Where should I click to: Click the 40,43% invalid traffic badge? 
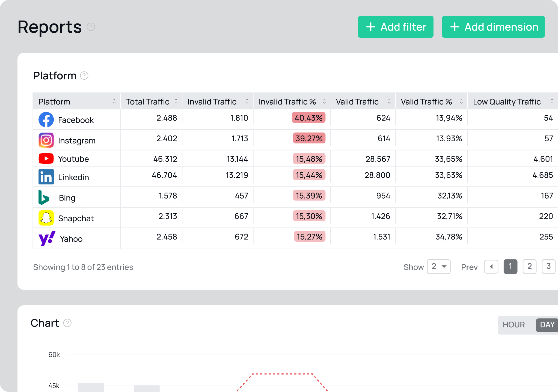coord(309,118)
